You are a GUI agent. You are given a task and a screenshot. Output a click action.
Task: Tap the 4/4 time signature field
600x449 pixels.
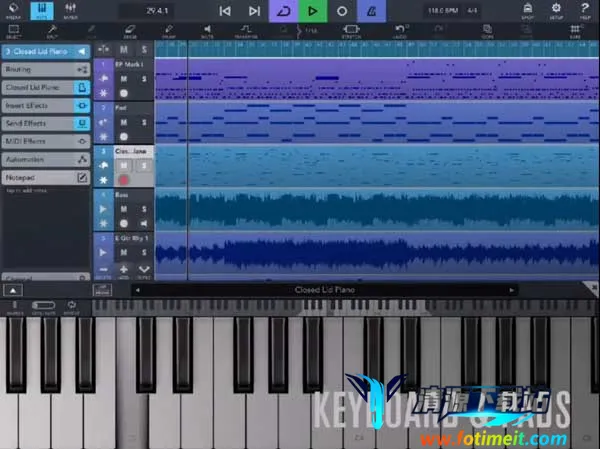tap(473, 11)
